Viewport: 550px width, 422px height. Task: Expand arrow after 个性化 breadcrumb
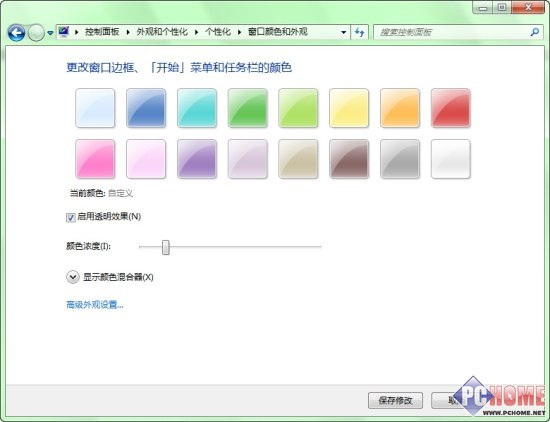coord(240,32)
